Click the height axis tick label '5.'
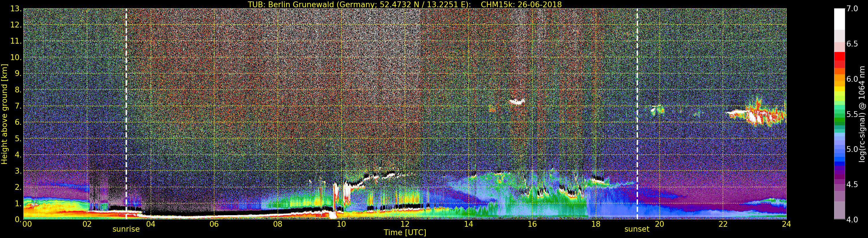This screenshot has height=238, width=868. point(18,138)
